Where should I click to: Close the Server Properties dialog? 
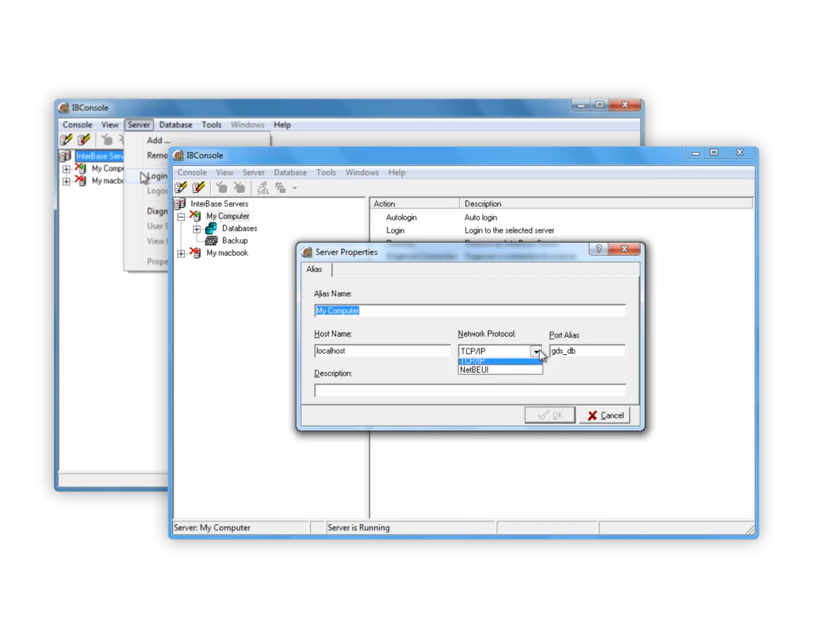pyautogui.click(x=624, y=249)
